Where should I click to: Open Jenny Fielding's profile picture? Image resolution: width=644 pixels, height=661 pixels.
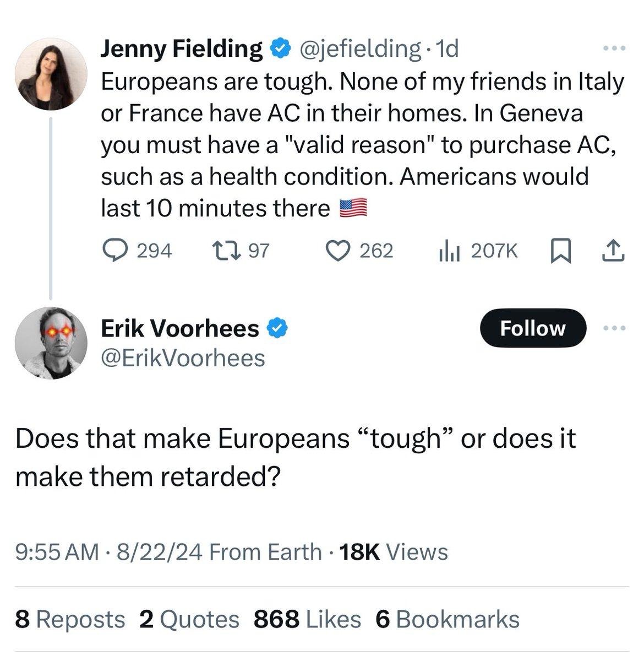tap(51, 74)
